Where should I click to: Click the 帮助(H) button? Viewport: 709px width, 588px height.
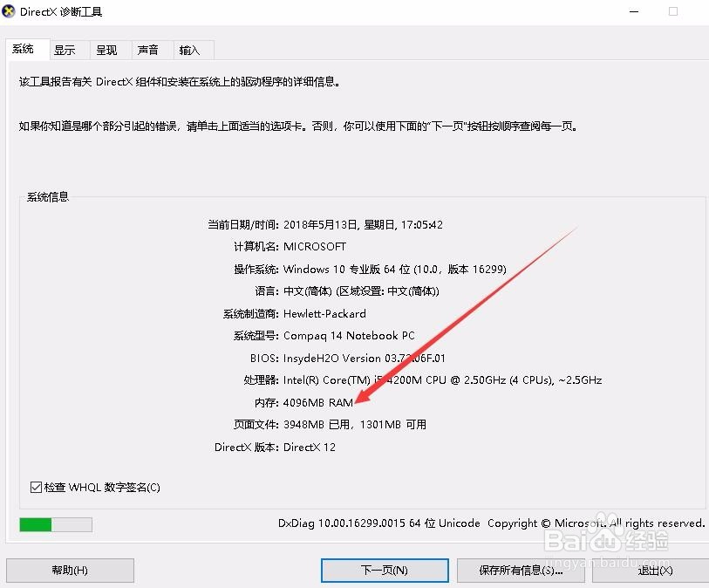[x=70, y=571]
